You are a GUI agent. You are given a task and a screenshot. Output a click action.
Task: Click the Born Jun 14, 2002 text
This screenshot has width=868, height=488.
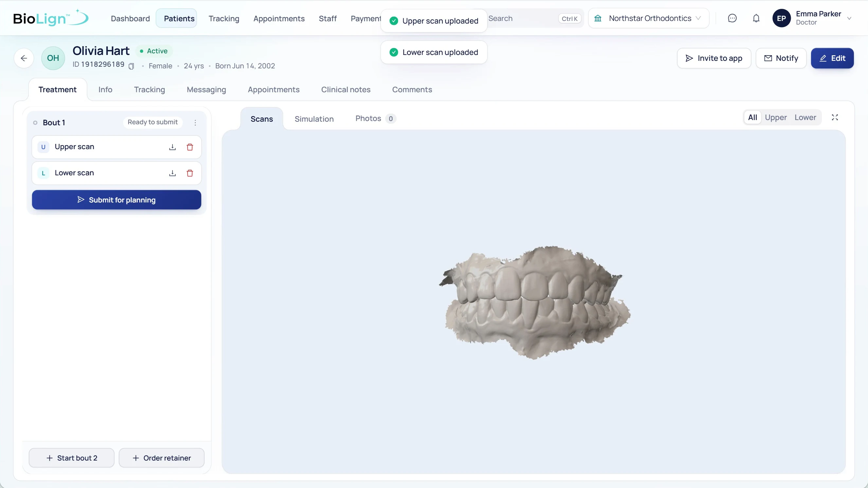[245, 66]
